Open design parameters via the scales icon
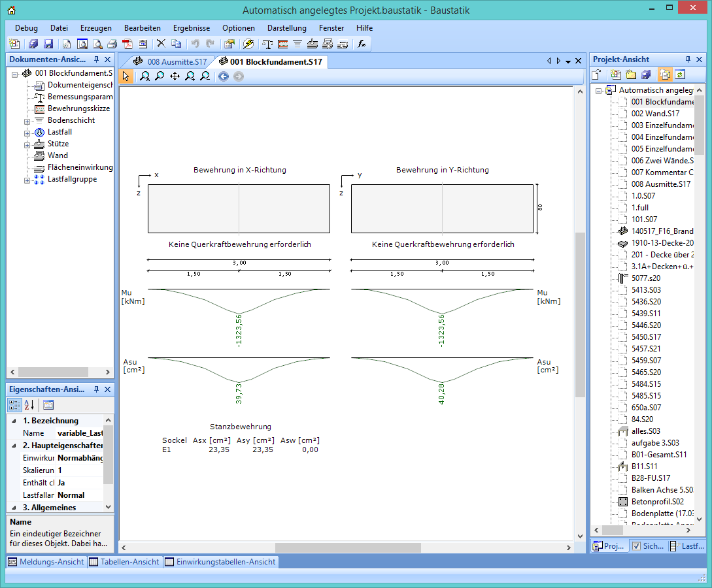712x588 pixels. pyautogui.click(x=268, y=44)
